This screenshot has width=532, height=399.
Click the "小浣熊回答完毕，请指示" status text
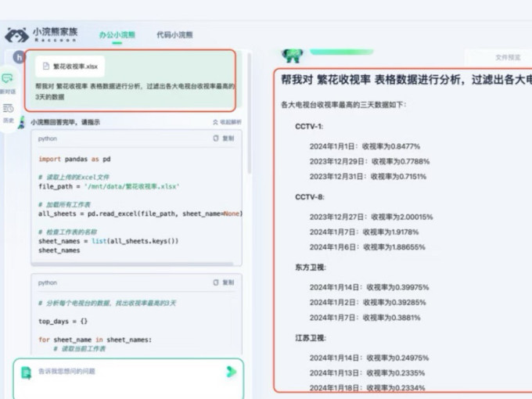click(65, 122)
